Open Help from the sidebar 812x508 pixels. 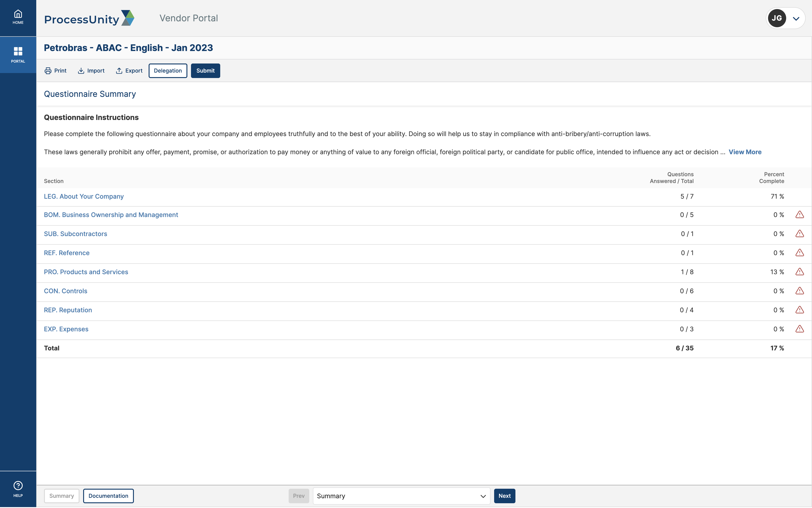coord(18,489)
